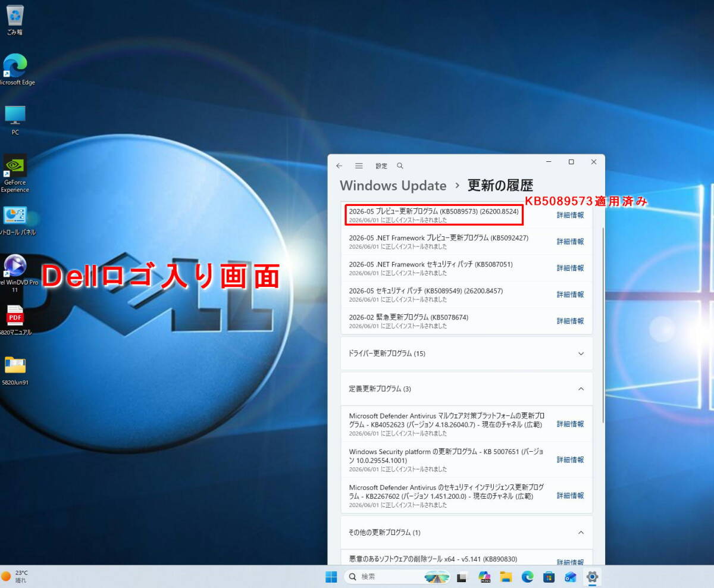Open details link for KB 5007651 update
Image resolution: width=714 pixels, height=588 pixels.
570,459
